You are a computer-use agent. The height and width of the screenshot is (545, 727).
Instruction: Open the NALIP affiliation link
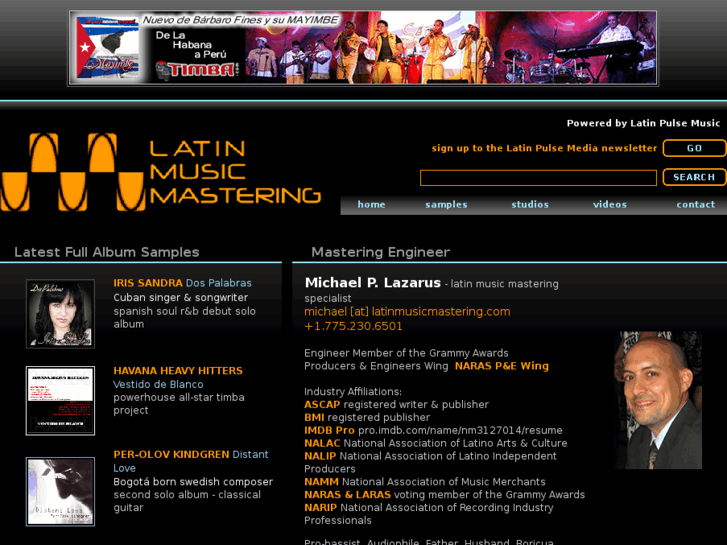click(x=320, y=456)
